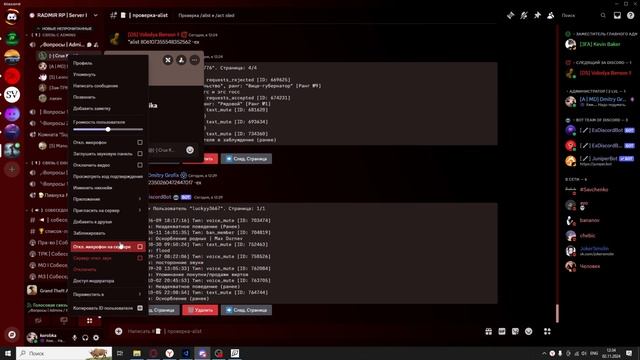Open threads icon in channel header

pyautogui.click(x=511, y=16)
